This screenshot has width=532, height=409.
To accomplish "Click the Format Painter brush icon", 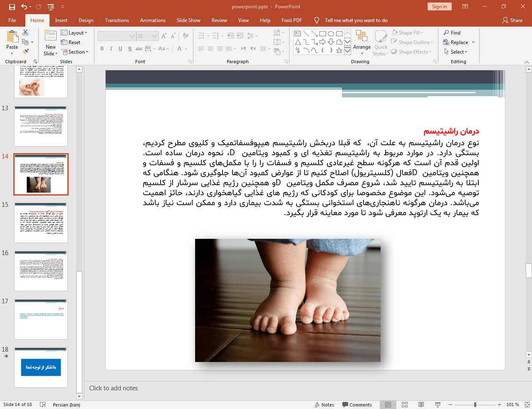I will coord(25,52).
